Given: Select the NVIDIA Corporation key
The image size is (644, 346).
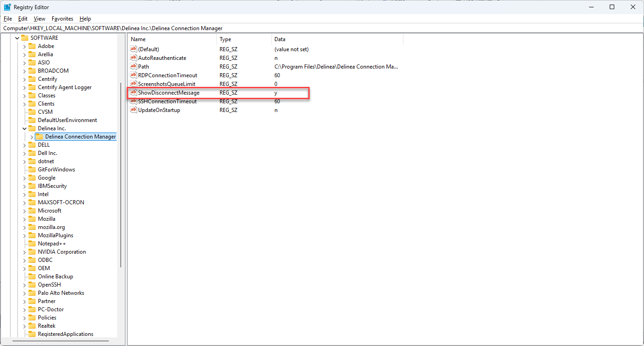Looking at the screenshot, I should 62,252.
